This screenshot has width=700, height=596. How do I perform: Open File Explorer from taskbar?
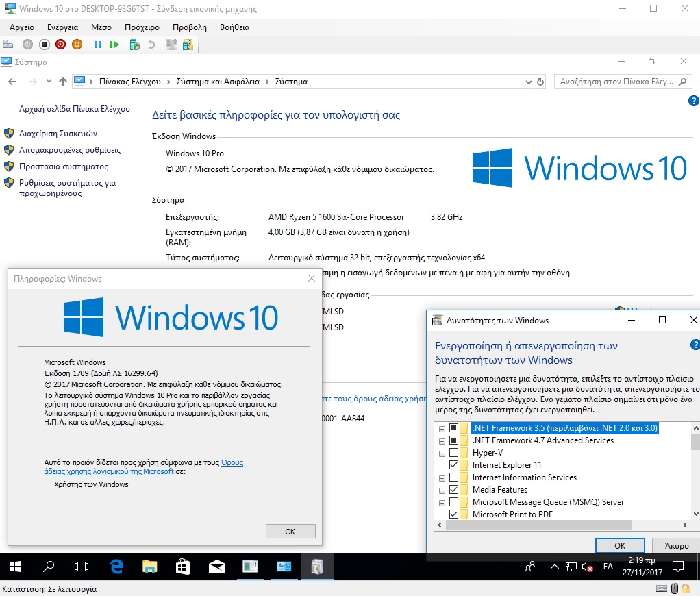(149, 567)
